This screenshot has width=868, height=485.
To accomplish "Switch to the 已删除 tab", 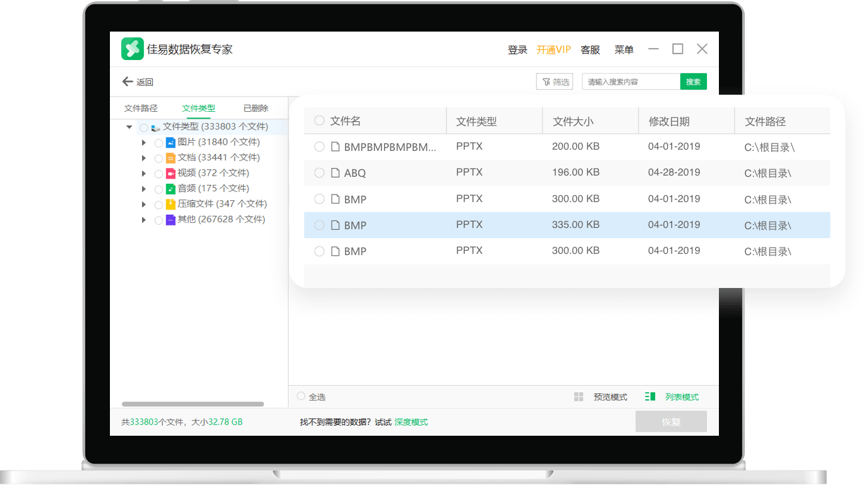I will tap(255, 108).
